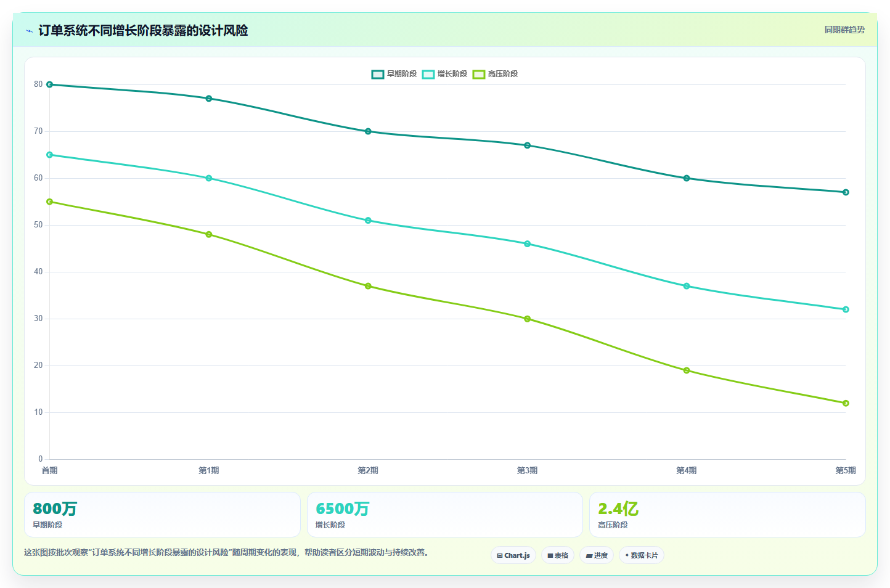Select 增长阶段 data point at 第3期
The width and height of the screenshot is (890, 588).
[528, 244]
